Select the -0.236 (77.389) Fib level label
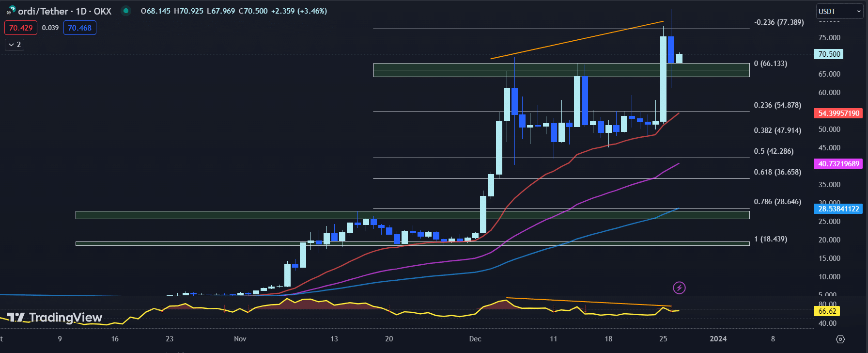Screen dimensions: 868x353 click(x=779, y=22)
